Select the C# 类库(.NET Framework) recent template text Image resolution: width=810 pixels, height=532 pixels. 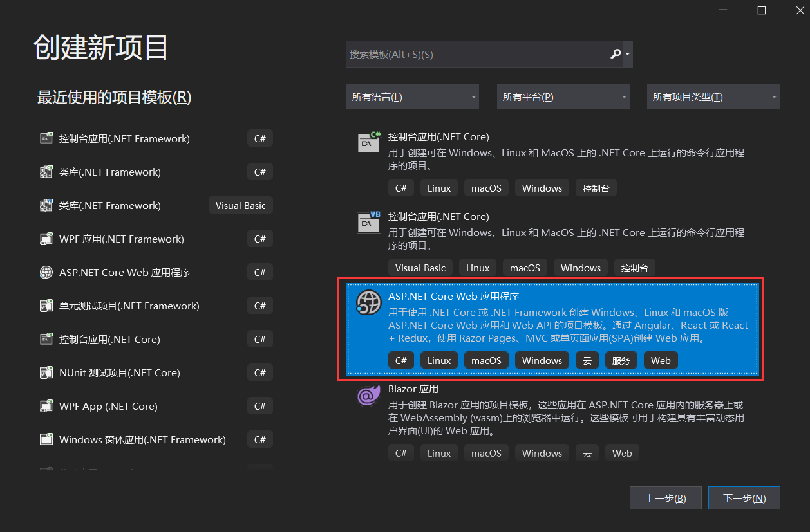[x=110, y=172]
